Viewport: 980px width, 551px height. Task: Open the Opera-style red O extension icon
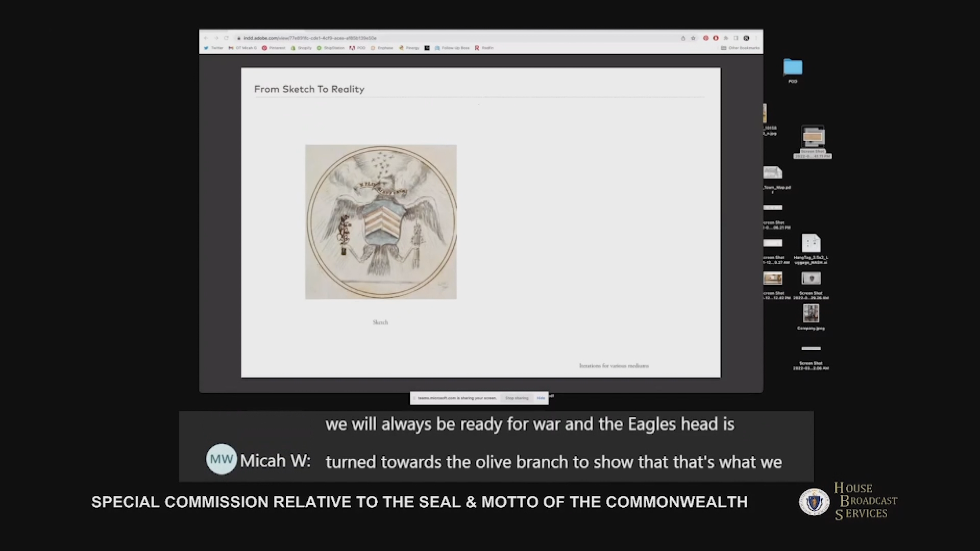coord(716,38)
